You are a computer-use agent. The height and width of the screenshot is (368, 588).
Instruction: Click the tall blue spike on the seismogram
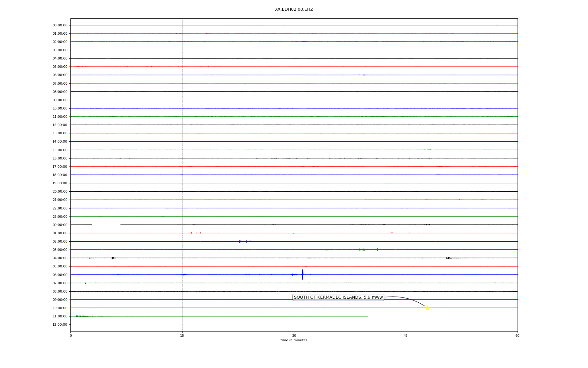[302, 274]
